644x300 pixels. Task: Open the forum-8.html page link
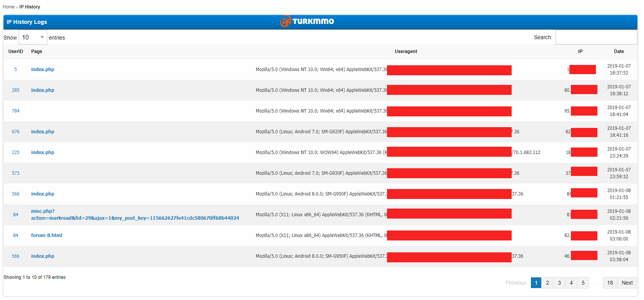(47, 235)
